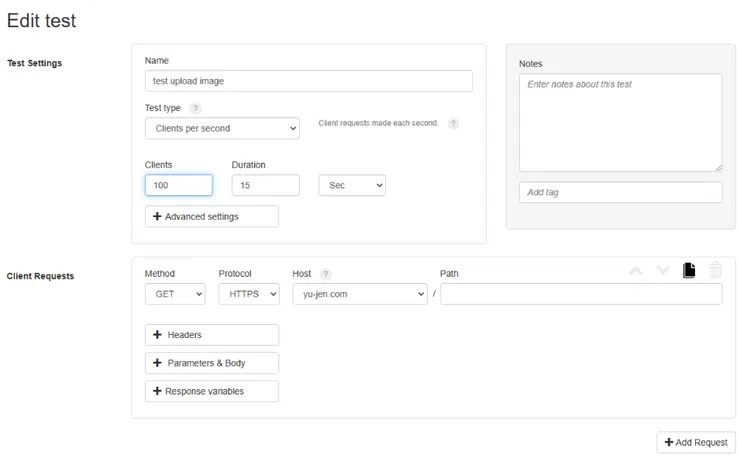Viewport: 740px width, 462px height.
Task: Open the Host yu-jen.com dropdown
Action: pos(360,294)
